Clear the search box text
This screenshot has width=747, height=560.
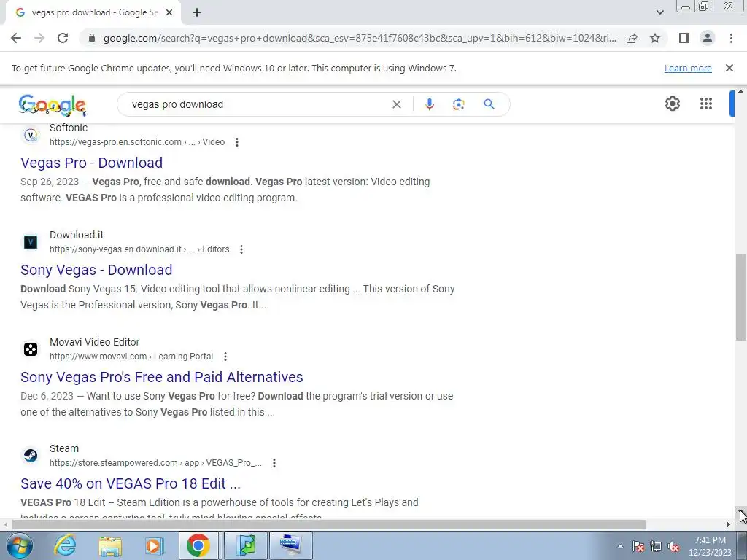point(396,104)
